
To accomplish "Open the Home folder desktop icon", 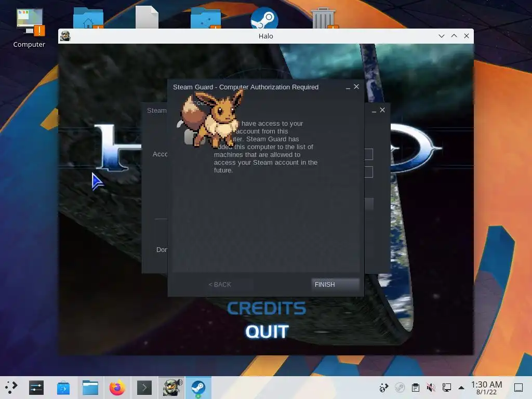I will (88, 18).
